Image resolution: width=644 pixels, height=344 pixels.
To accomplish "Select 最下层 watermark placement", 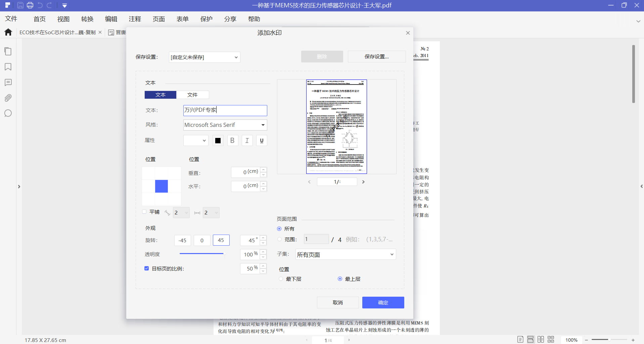I will click(x=280, y=279).
